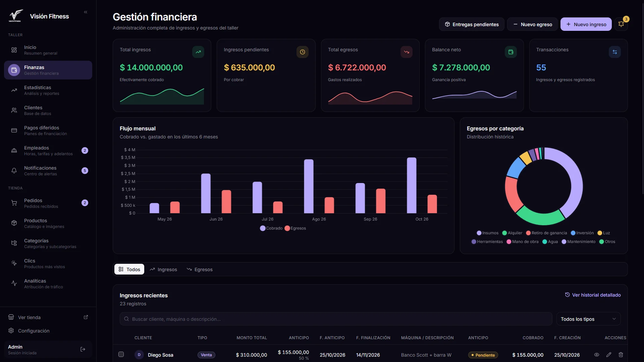Edit Diego Sosa's record with the pencil icon
This screenshot has height=362, width=644.
(609, 355)
